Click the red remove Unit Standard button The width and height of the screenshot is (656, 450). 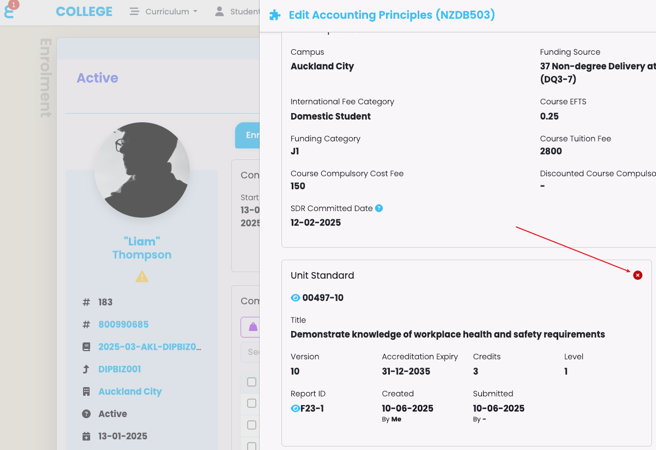(x=637, y=275)
